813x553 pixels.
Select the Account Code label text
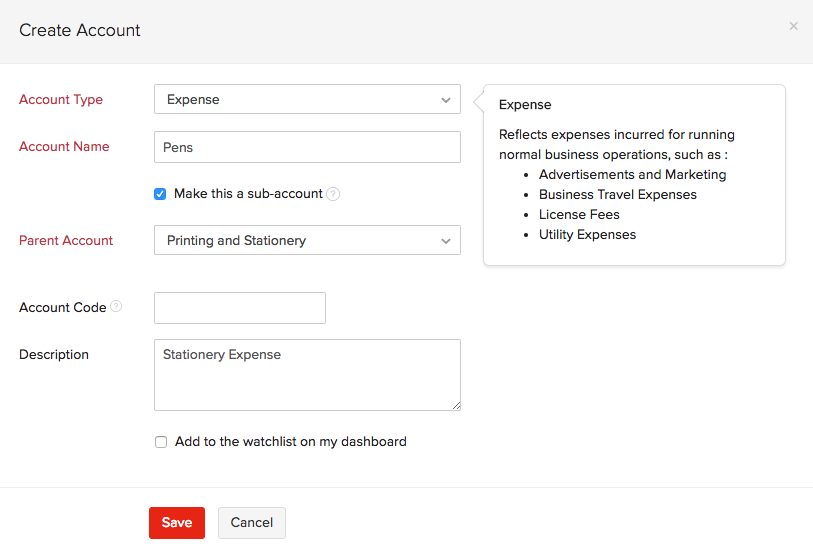coord(62,308)
